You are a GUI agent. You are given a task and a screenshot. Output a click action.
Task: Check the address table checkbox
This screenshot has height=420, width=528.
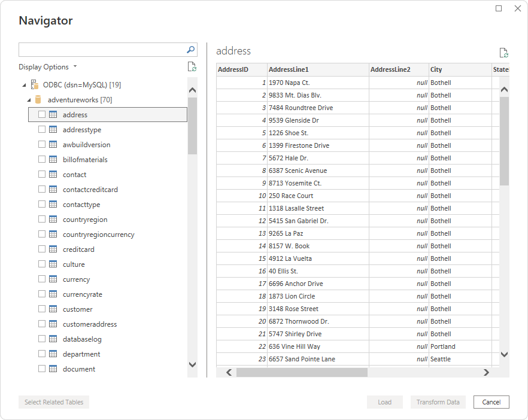[42, 115]
